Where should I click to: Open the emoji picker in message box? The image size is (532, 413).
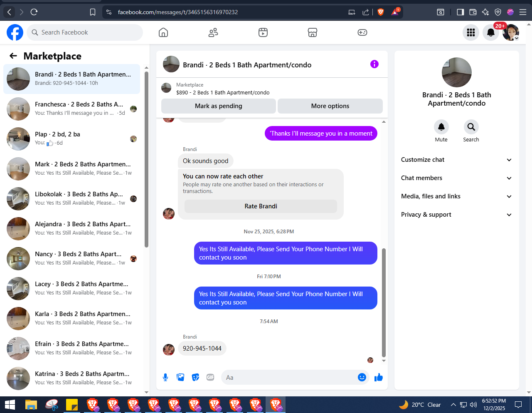coord(362,377)
